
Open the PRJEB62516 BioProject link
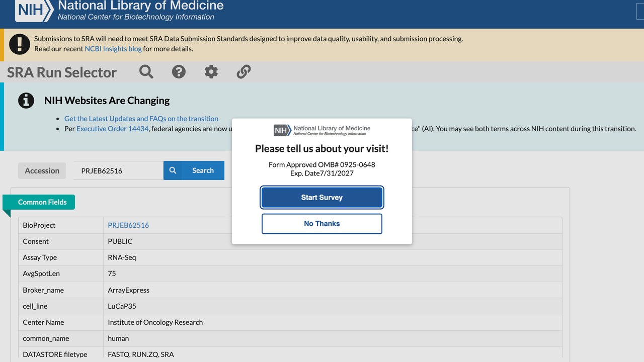[x=128, y=225]
